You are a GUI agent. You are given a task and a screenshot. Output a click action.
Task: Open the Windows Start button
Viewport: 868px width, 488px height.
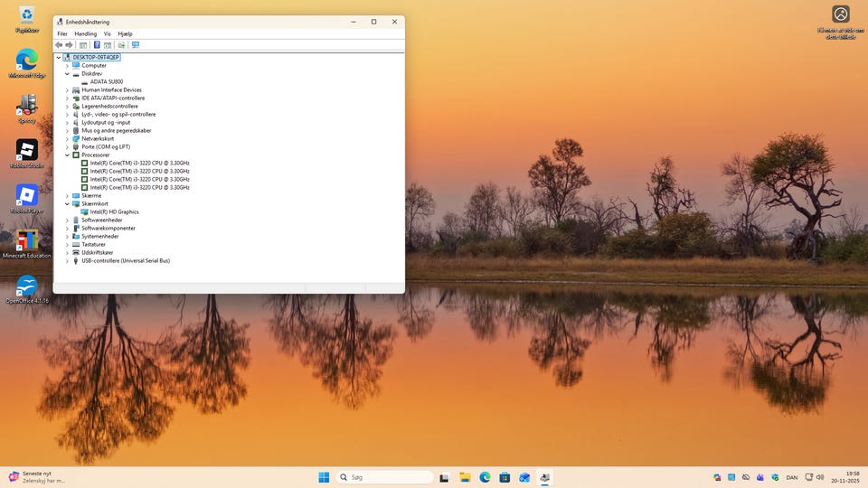[x=324, y=477]
